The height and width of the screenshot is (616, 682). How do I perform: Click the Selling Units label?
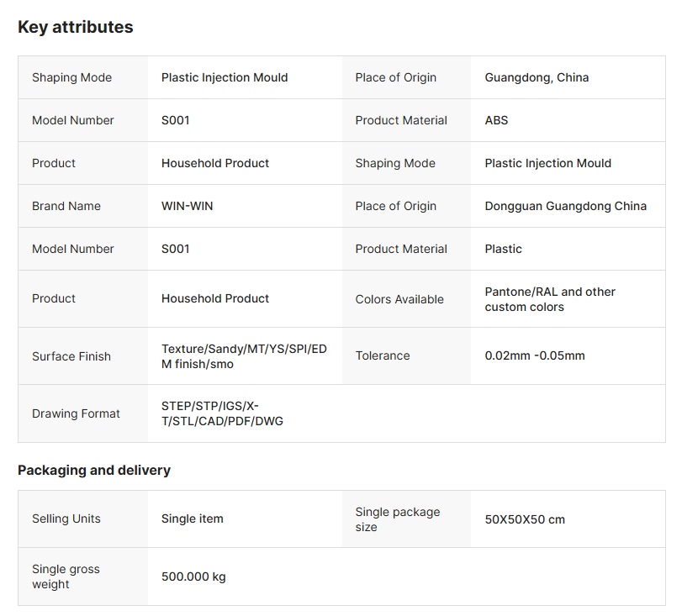click(66, 519)
